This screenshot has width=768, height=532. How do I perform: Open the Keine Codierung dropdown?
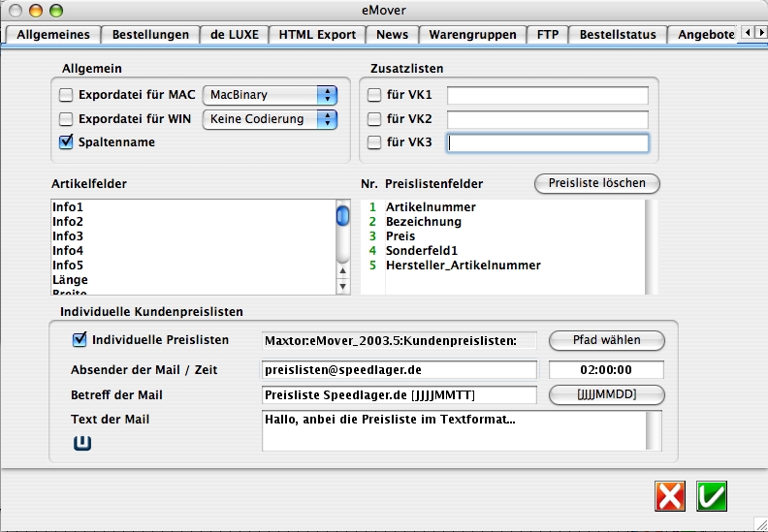269,119
